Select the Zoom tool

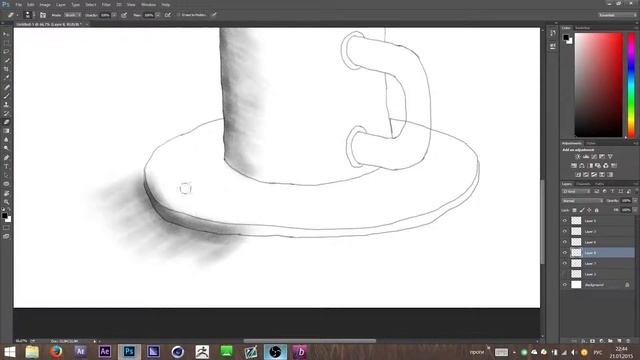click(x=6, y=202)
